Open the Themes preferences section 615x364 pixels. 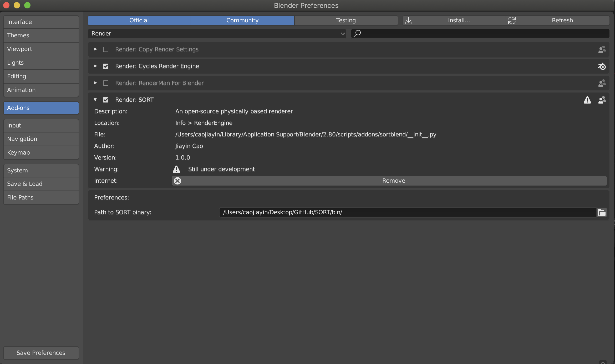(41, 35)
